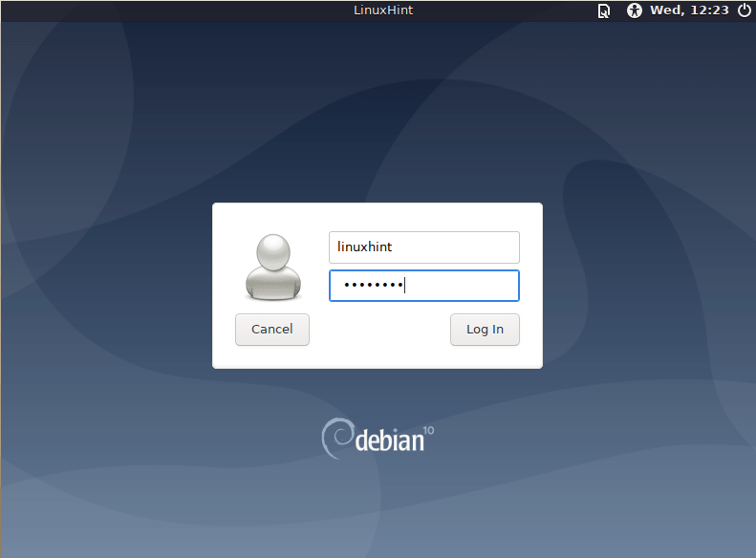Focus the password field with hidden dots

pos(423,286)
